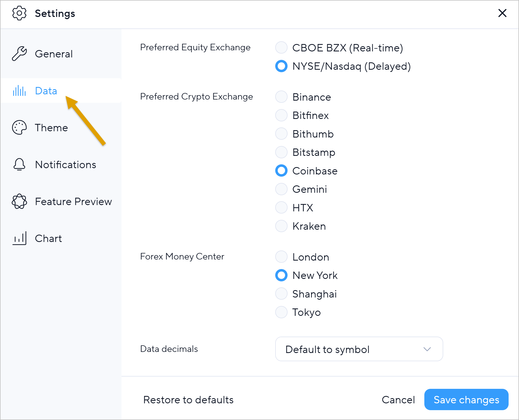Close the Settings dialog
The height and width of the screenshot is (420, 519).
[x=502, y=13]
